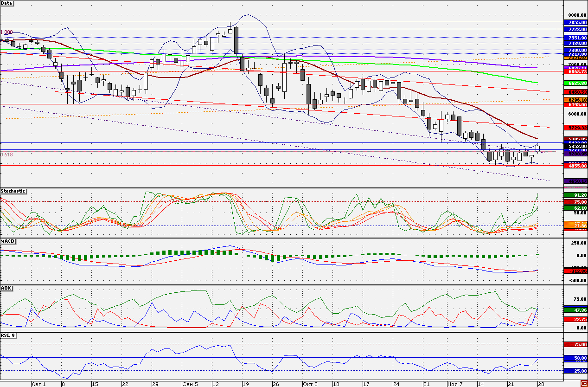This screenshot has height=387, width=588.
Task: Click the 7855.00 blue price label
Action: [575, 22]
